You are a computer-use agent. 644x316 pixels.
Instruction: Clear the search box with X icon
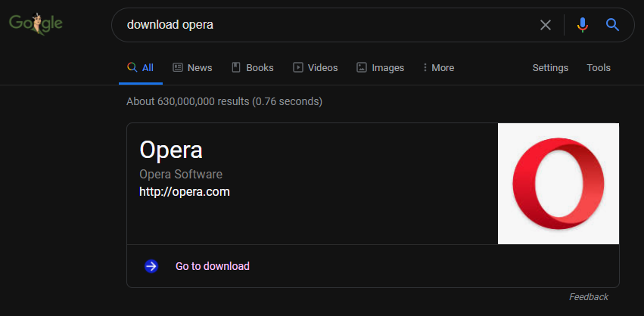545,25
